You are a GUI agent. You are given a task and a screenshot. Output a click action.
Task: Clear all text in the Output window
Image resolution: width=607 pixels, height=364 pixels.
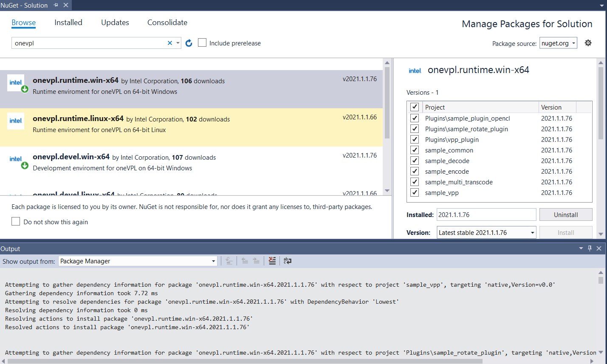(272, 261)
